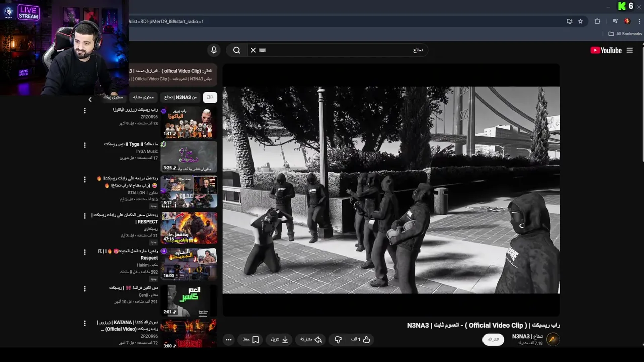
Task: Download the video with download button
Action: [279, 340]
